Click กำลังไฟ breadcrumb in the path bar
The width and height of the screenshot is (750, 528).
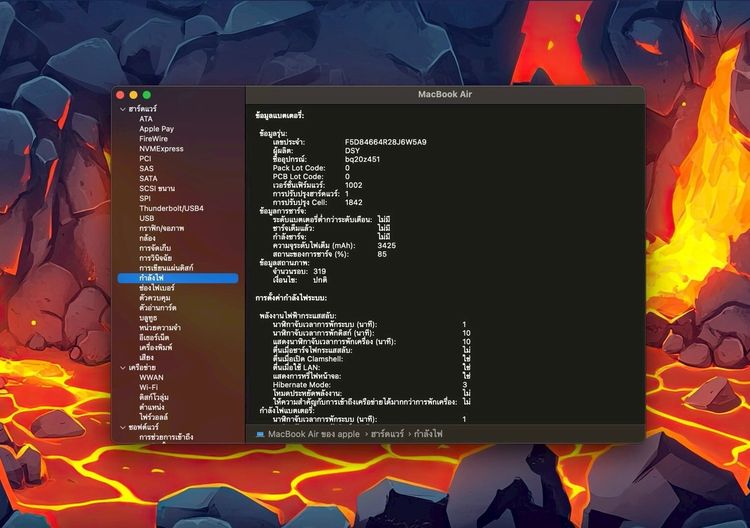(x=428, y=434)
